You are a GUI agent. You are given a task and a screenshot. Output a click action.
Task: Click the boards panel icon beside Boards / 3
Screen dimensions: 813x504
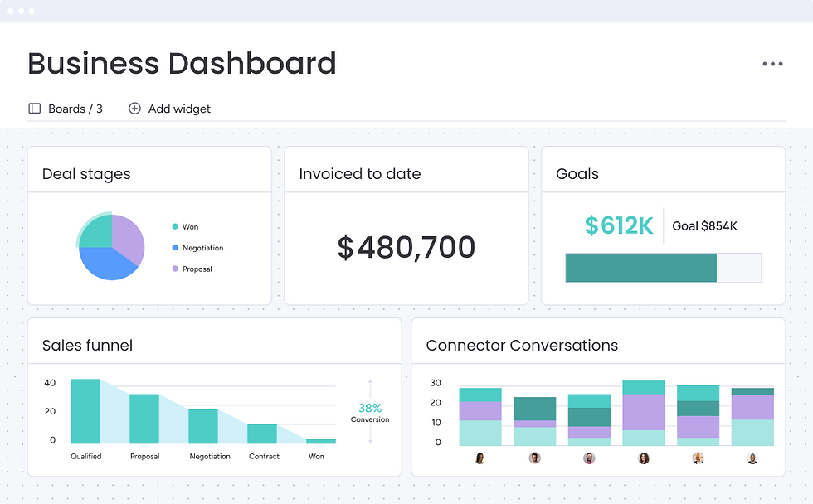[x=34, y=109]
